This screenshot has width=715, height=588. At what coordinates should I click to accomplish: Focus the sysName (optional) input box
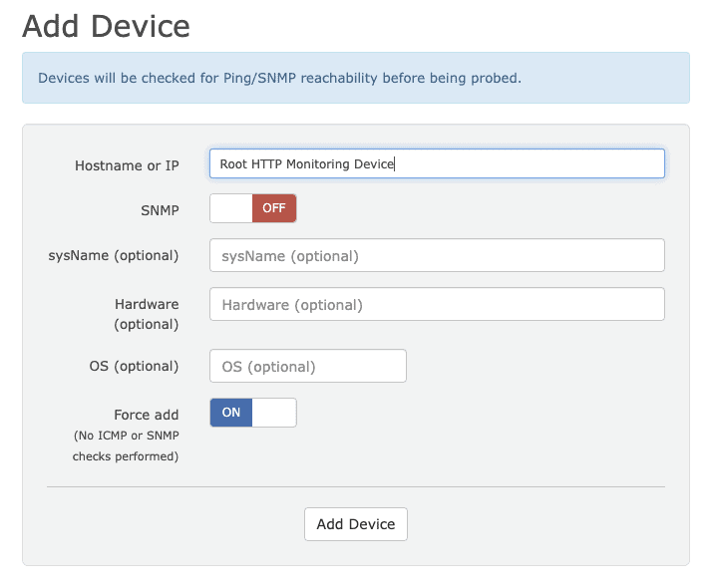coord(437,255)
